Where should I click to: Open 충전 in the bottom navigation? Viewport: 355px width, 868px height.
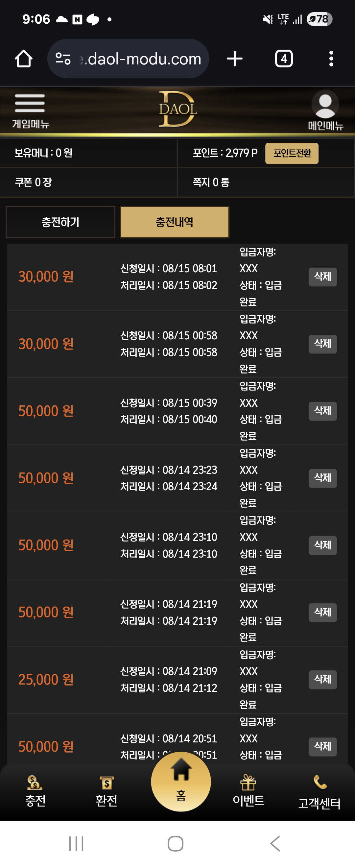[x=35, y=791]
